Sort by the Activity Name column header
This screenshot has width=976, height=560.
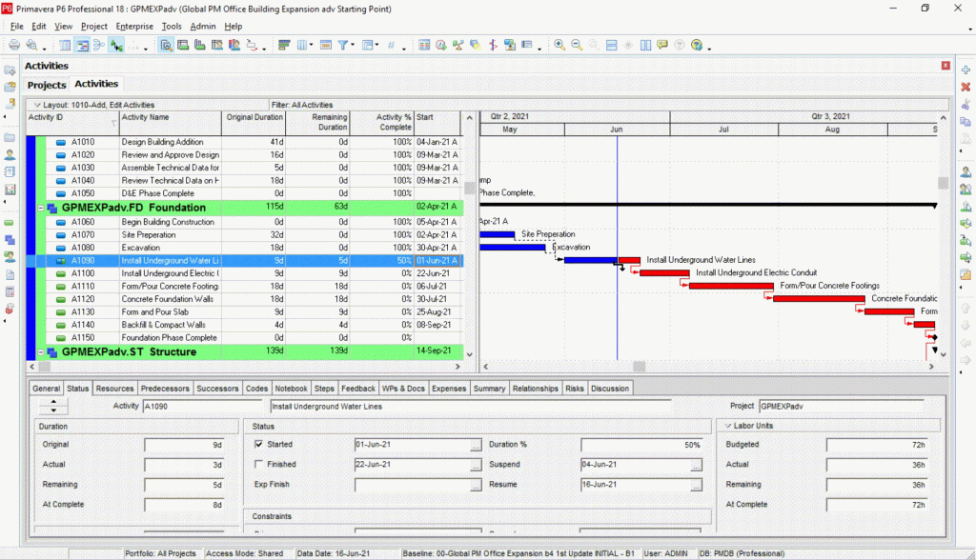(x=171, y=123)
